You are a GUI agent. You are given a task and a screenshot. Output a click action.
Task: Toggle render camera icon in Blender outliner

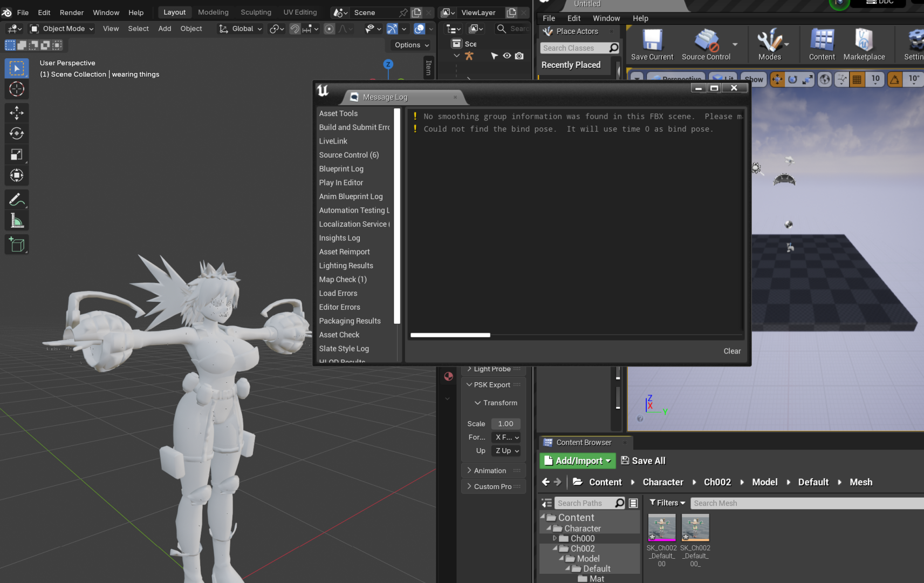(x=519, y=56)
